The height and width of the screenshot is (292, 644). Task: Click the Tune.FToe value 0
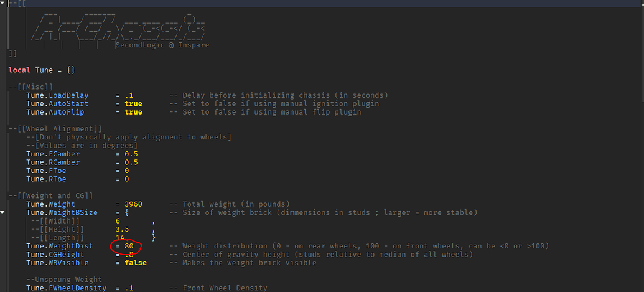[127, 171]
